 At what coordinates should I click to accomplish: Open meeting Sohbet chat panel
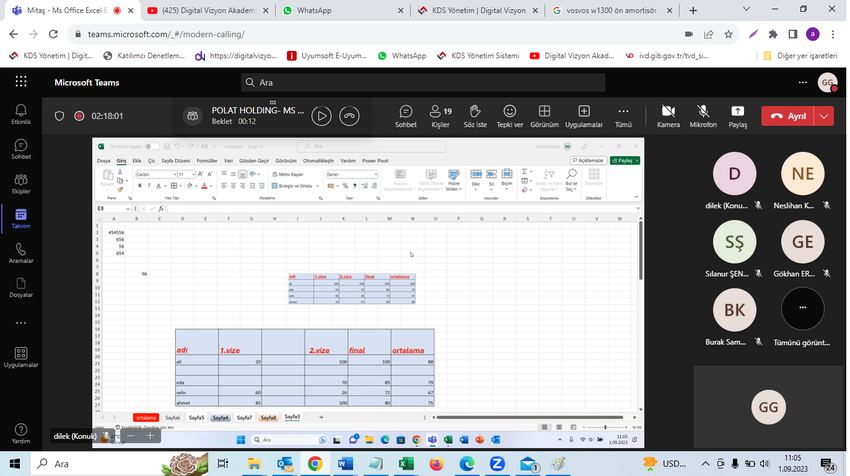point(405,116)
